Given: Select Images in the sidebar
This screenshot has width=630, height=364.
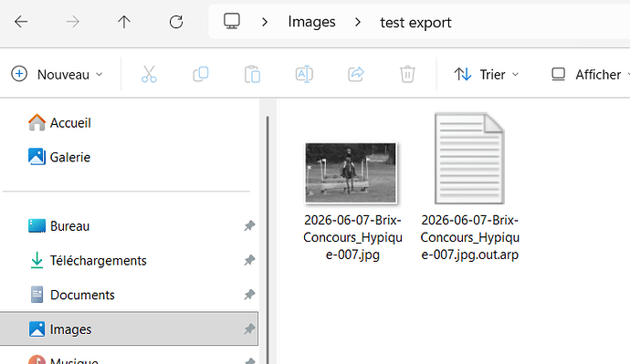Looking at the screenshot, I should 129,329.
